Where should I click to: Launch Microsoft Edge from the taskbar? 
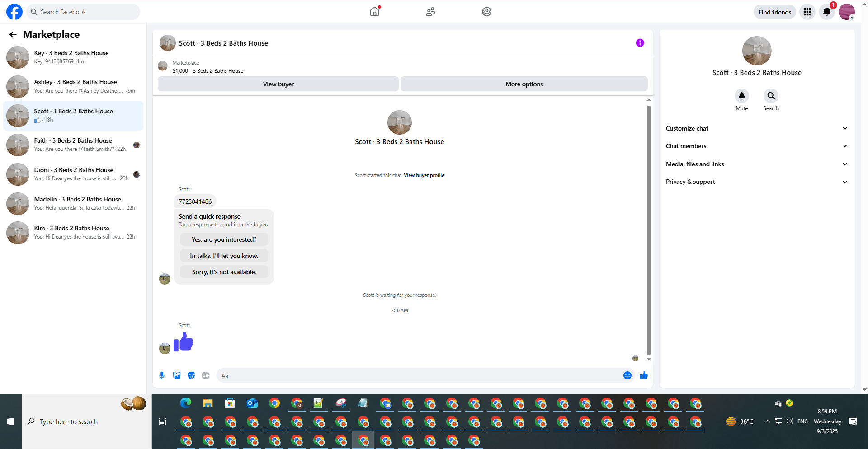pos(186,403)
